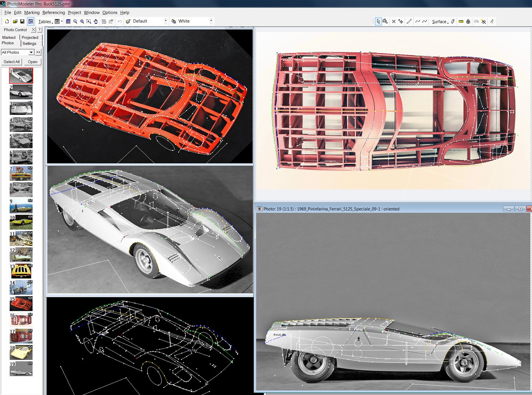Screen dimensions: 532x395
Task: Open the Surface tools dropdown
Action: tap(440, 22)
